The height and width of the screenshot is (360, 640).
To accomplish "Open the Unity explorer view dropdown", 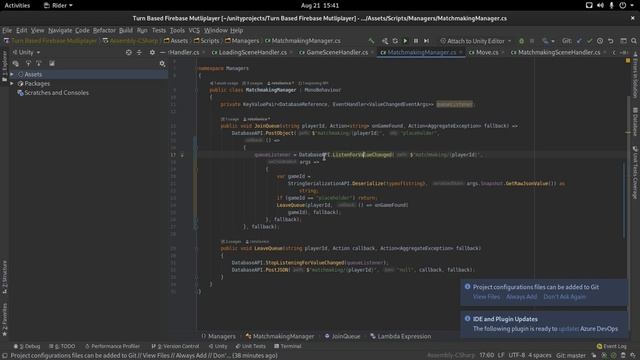I will pos(27,52).
